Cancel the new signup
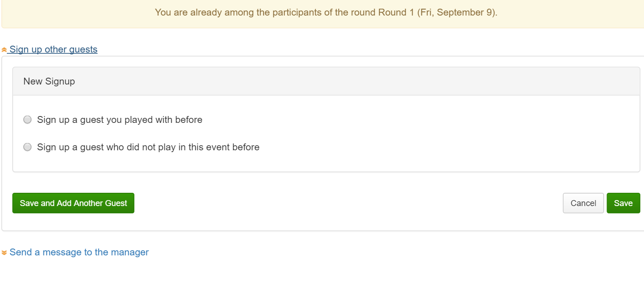This screenshot has width=644, height=307. (x=583, y=203)
